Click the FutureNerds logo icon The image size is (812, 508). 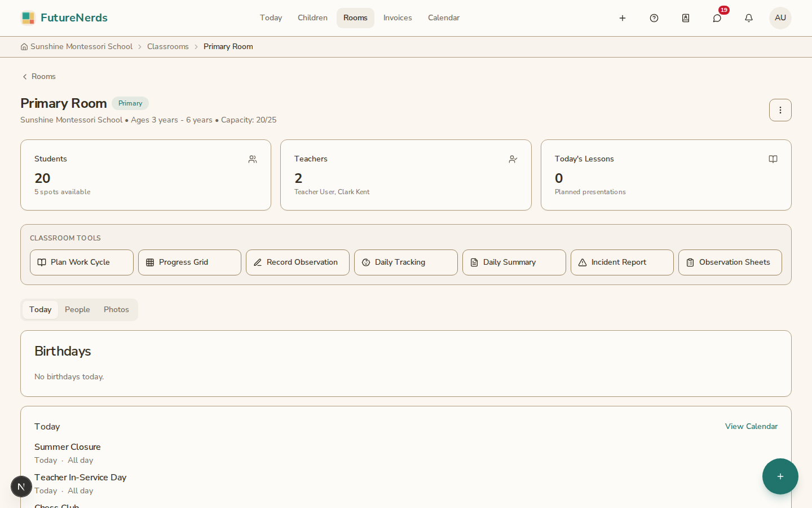28,18
